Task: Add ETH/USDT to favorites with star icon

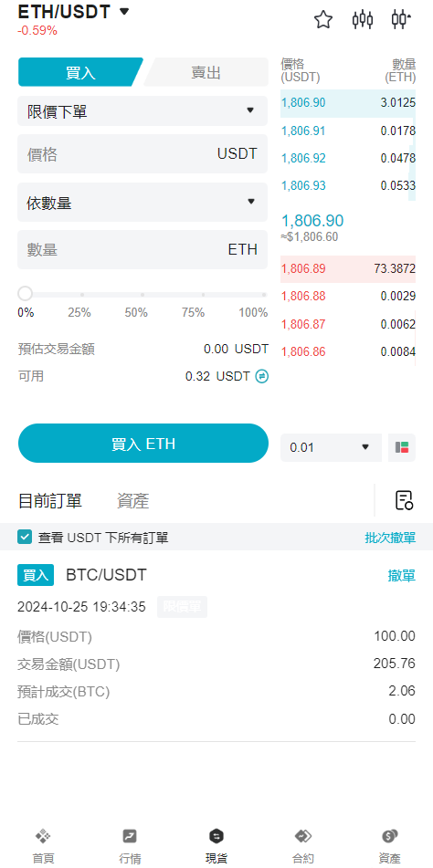Action: coord(323,20)
